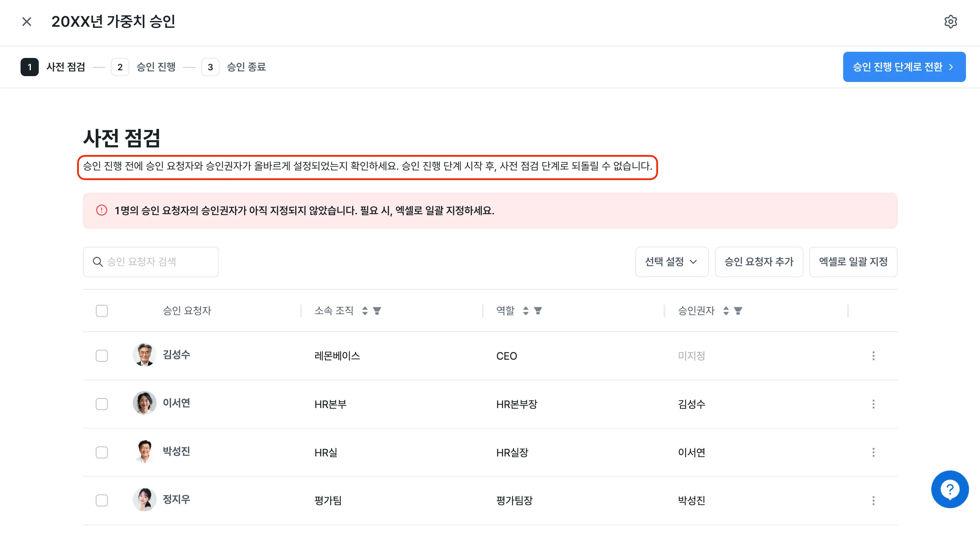Focus the 승인 요청자 검색 field
The image size is (980, 537).
[151, 262]
